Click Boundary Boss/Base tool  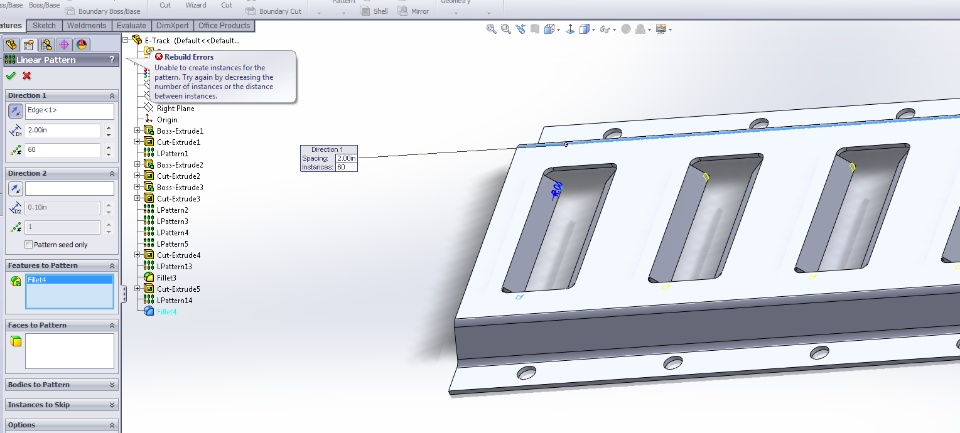[x=102, y=11]
